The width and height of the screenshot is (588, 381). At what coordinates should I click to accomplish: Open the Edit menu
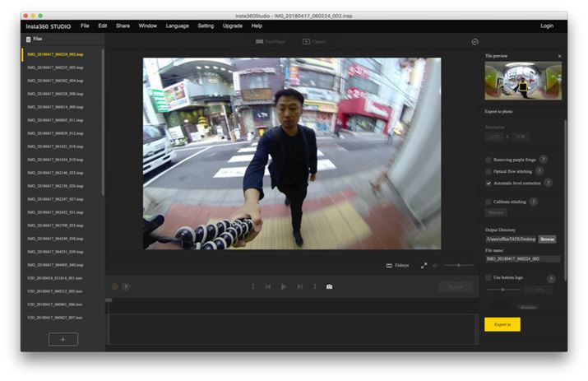pos(102,26)
